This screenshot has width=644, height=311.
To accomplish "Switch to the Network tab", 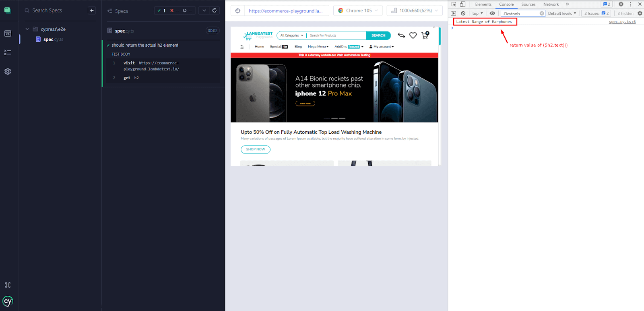I will point(551,4).
